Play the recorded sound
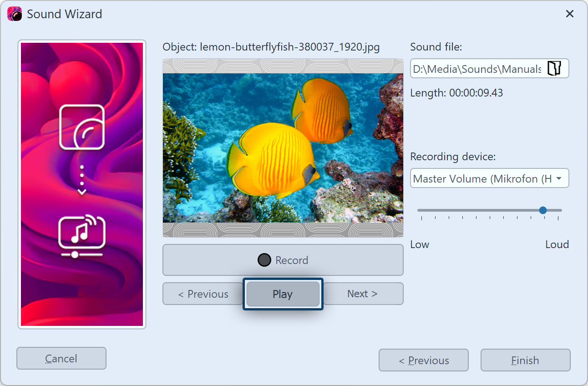Viewport: 588px width, 386px height. (283, 294)
